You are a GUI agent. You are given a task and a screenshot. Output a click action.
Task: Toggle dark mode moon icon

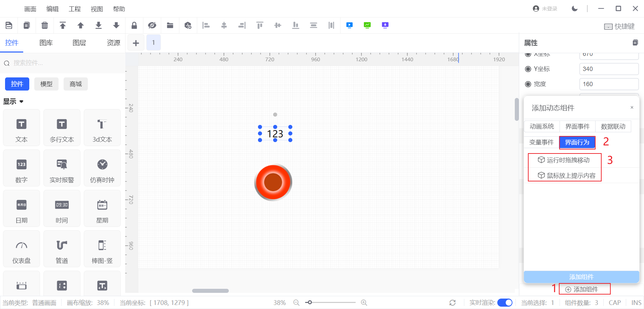pyautogui.click(x=575, y=9)
